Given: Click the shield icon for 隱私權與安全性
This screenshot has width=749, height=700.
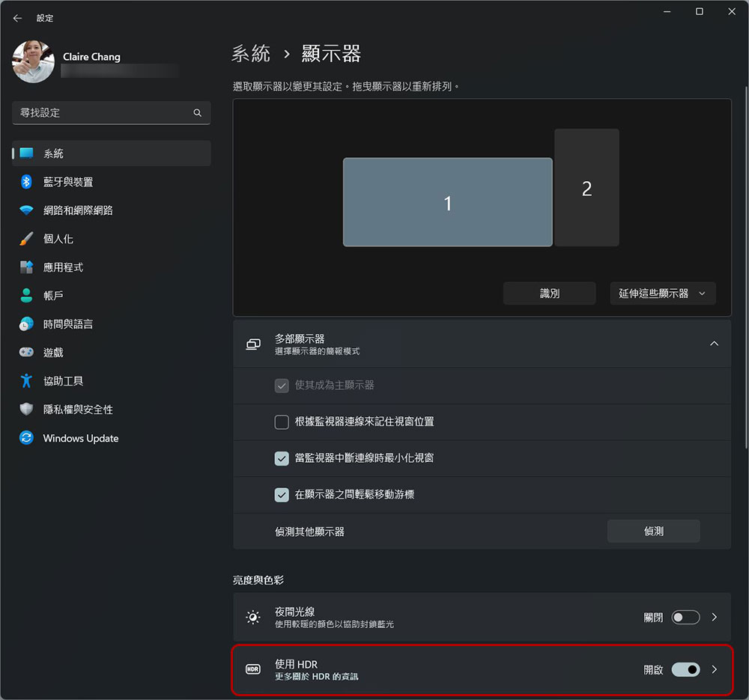Looking at the screenshot, I should [x=26, y=410].
